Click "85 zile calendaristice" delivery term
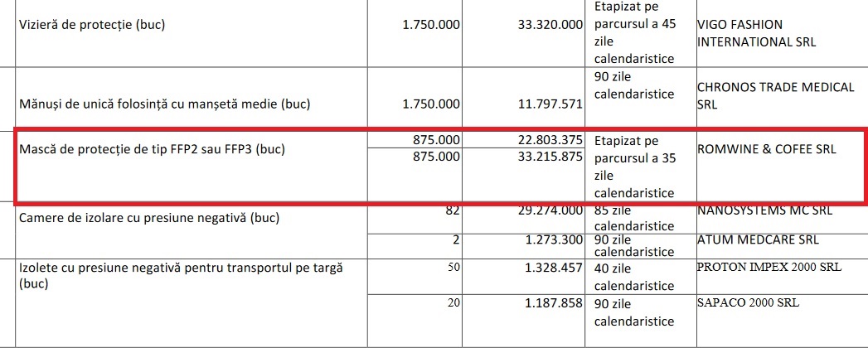 pyautogui.click(x=634, y=219)
